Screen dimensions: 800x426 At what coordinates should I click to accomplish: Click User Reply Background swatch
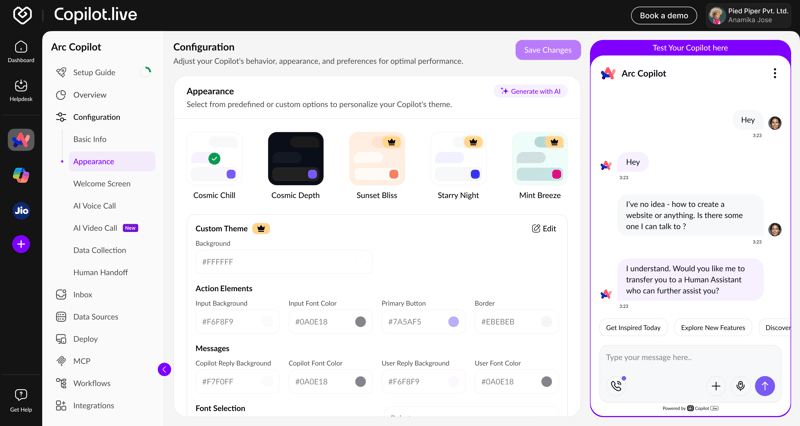click(x=454, y=382)
